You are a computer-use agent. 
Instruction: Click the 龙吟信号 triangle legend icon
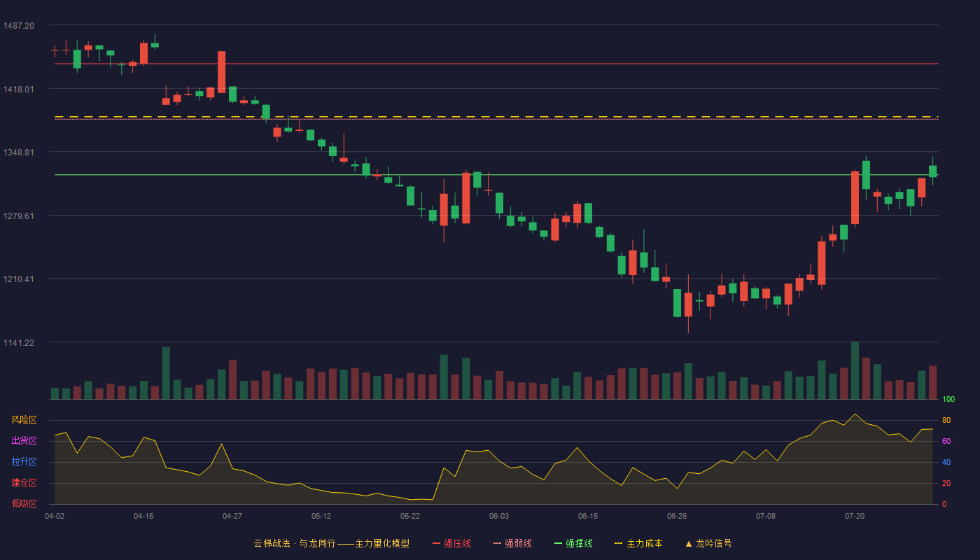[689, 543]
